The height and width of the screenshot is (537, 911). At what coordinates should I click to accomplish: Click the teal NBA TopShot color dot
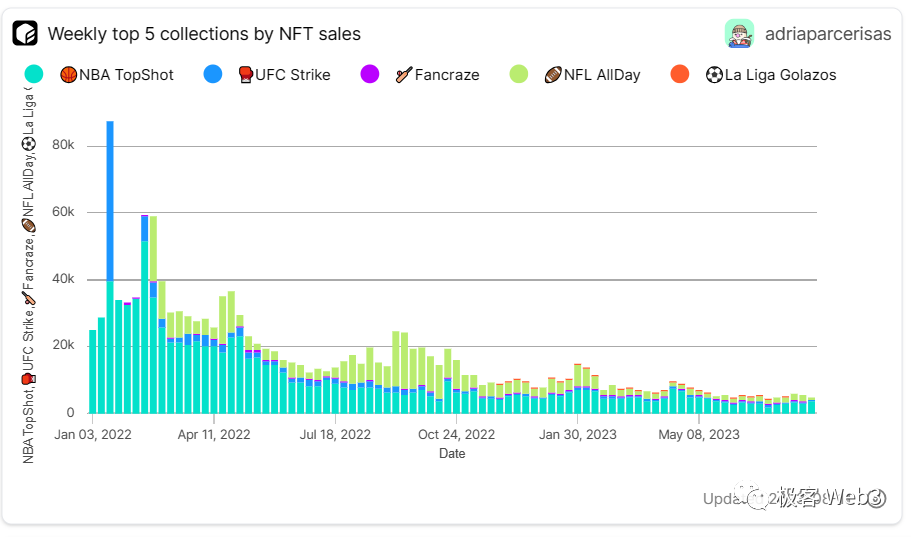[x=34, y=74]
